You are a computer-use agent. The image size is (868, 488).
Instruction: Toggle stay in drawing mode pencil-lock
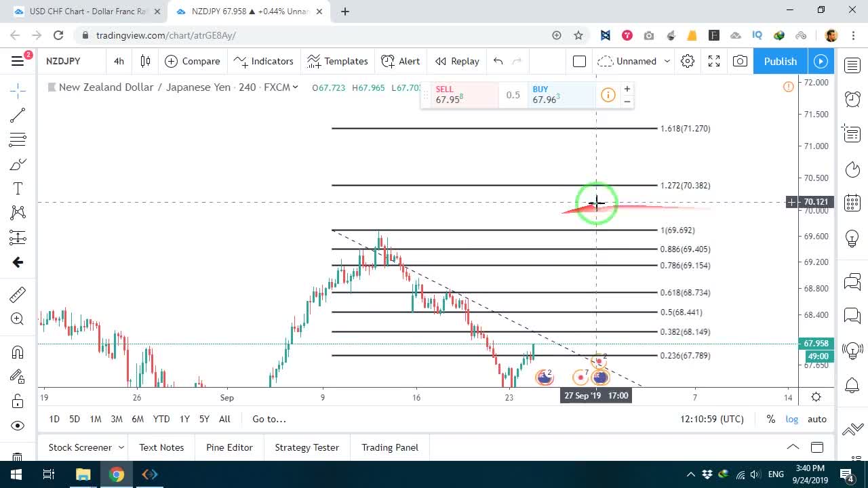click(18, 376)
